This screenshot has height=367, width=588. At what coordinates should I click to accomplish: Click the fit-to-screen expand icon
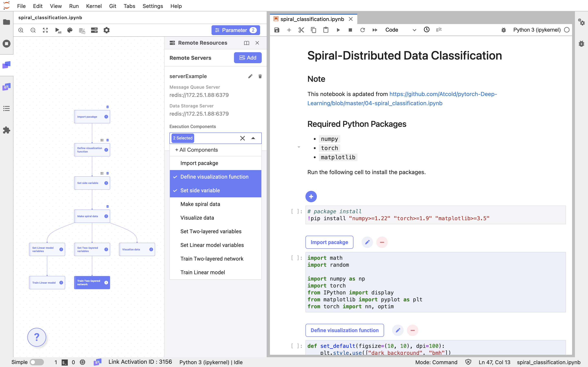point(45,30)
